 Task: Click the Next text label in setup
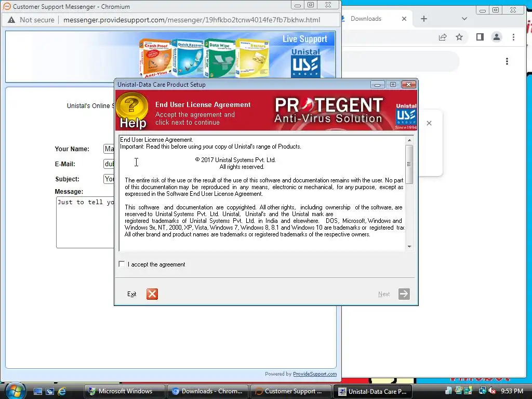click(384, 294)
